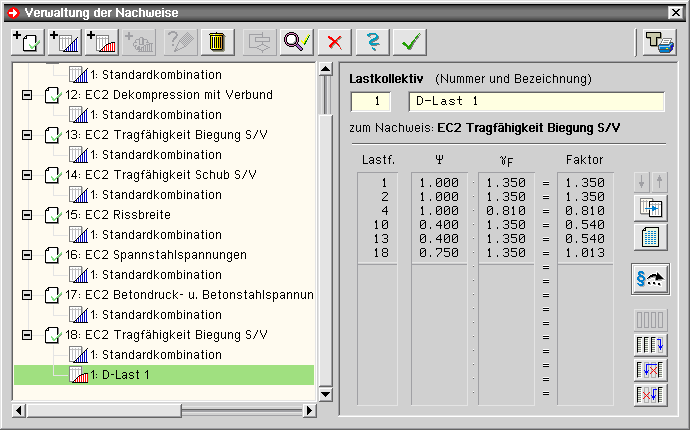Collapse node 12: EC2 Dekompression mit Verbund
690x430 pixels.
point(27,95)
